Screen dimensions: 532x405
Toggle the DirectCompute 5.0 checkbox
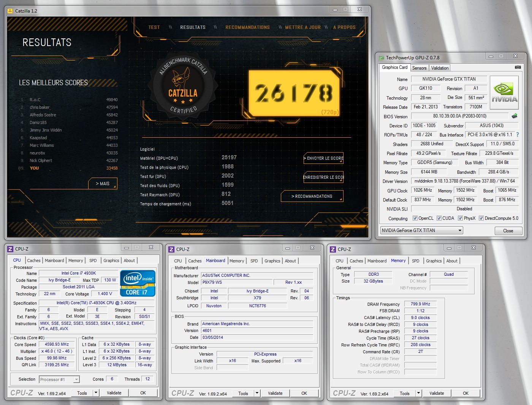tap(481, 218)
